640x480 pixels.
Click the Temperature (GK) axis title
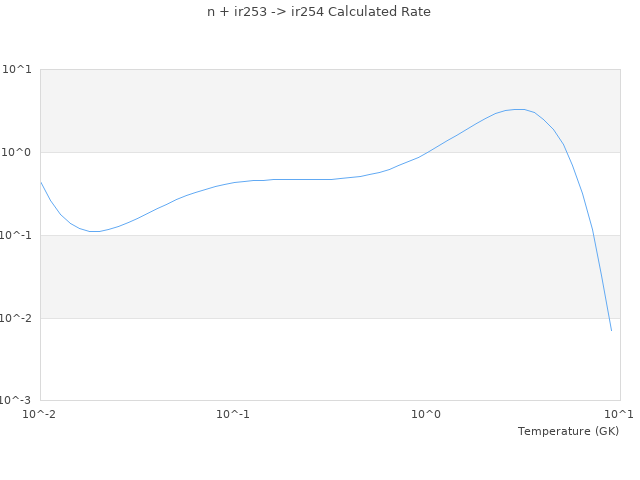click(x=568, y=431)
